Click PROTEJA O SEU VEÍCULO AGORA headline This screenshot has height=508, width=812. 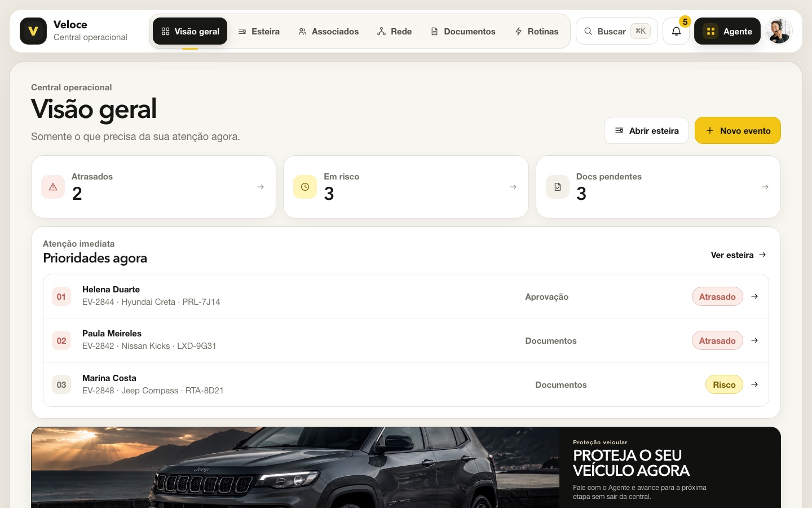(x=631, y=463)
